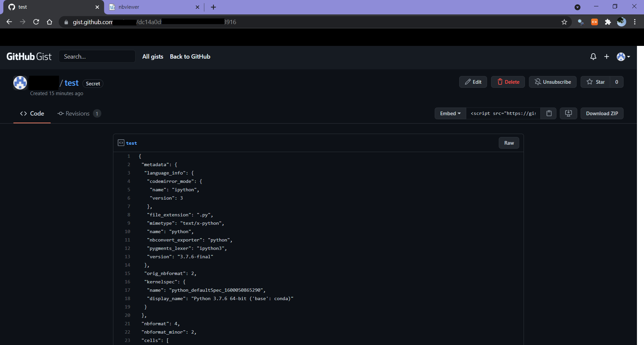
Task: Download the gist as ZIP
Action: tap(602, 114)
